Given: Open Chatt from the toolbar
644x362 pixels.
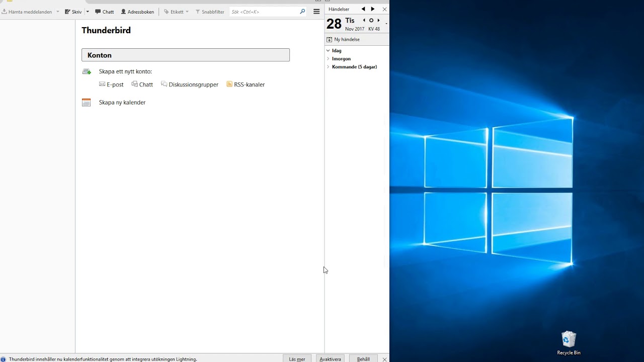Looking at the screenshot, I should tap(104, 12).
